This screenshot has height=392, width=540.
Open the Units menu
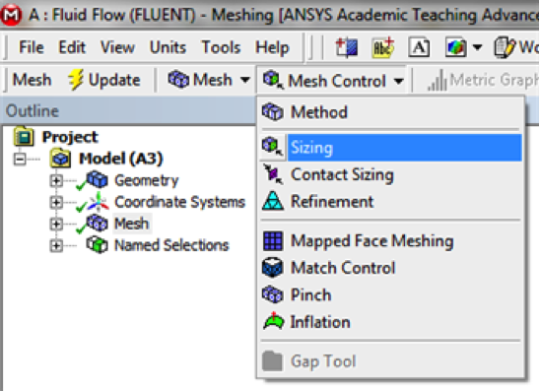click(168, 47)
